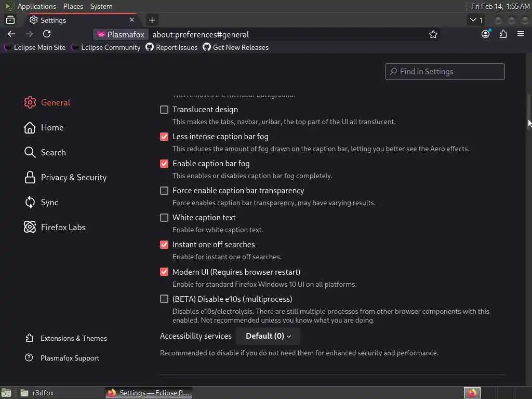Open Eclipse Main Site bookmark

(x=35, y=47)
